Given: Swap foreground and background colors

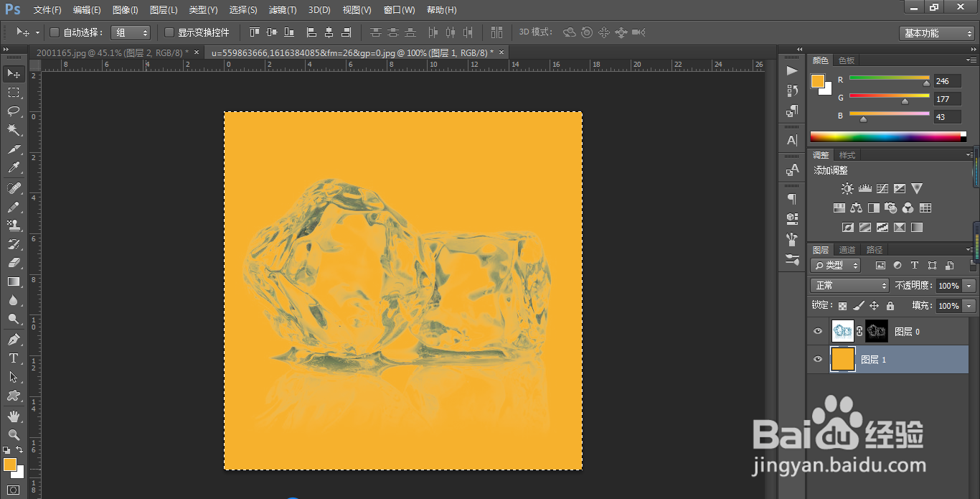Looking at the screenshot, I should coord(19,450).
